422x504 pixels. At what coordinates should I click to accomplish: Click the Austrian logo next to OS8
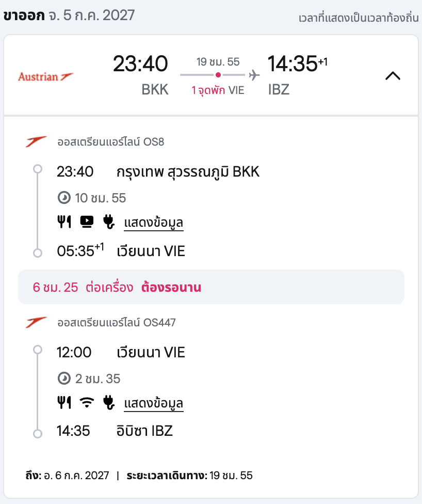36,141
